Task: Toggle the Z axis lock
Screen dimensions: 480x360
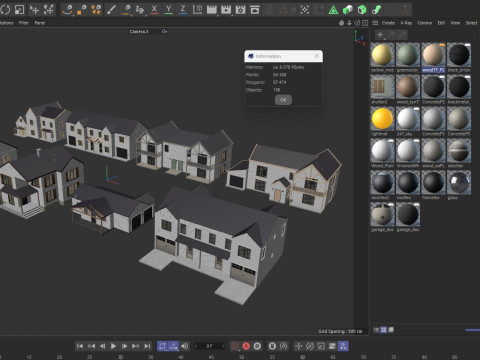Action: tap(183, 10)
